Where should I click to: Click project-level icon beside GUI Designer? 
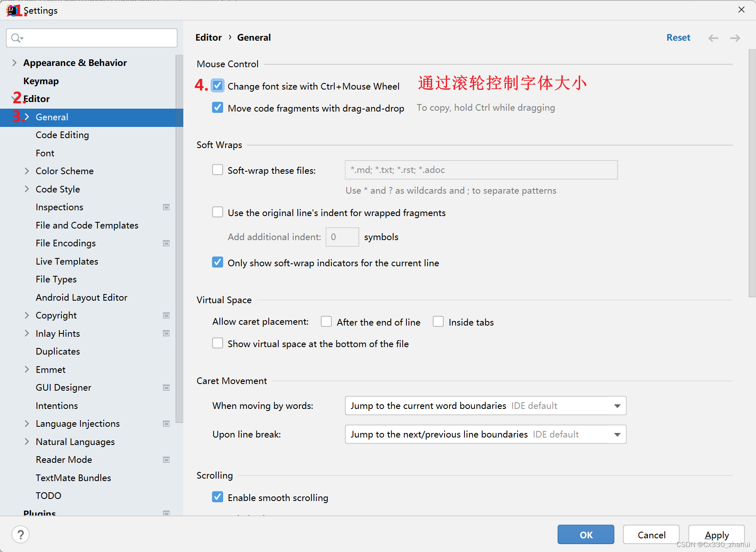tap(166, 387)
